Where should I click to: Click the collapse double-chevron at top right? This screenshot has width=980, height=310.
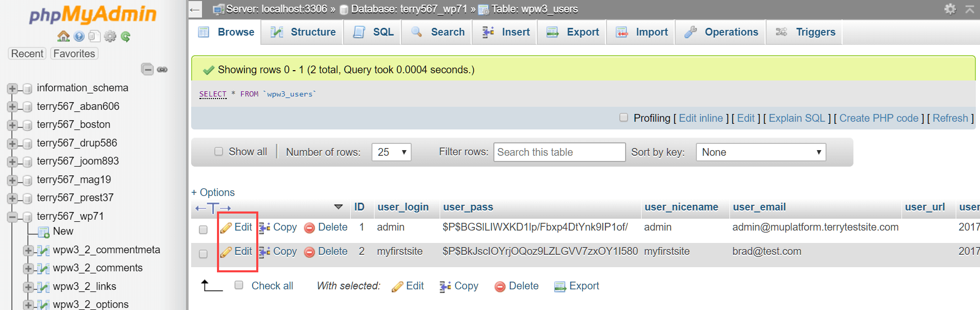click(970, 9)
